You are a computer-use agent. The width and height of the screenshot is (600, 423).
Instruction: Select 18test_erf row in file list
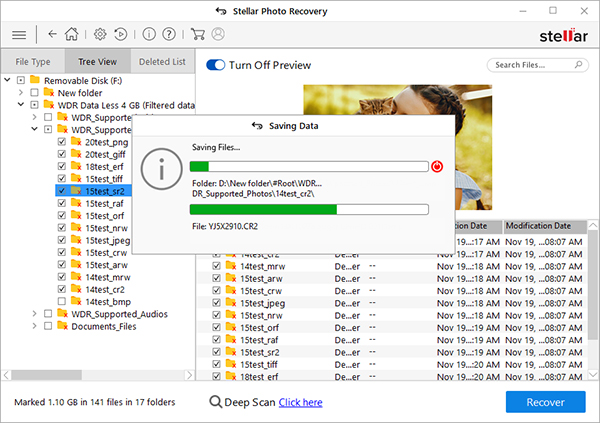(392, 376)
